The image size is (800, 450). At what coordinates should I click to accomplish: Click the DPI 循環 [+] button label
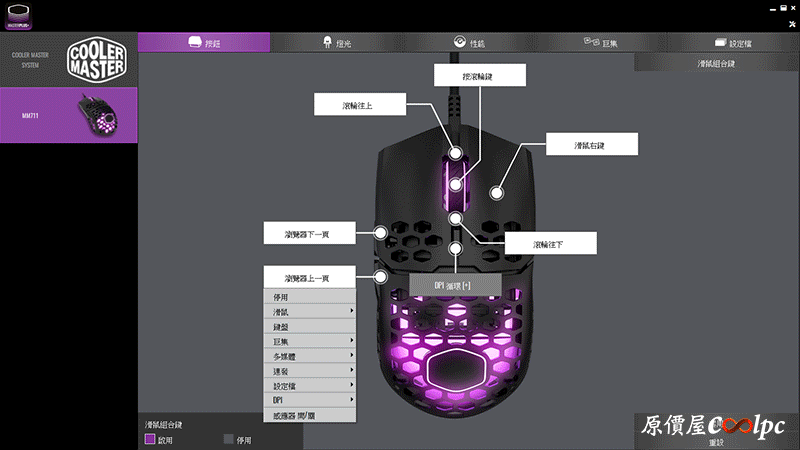[453, 285]
